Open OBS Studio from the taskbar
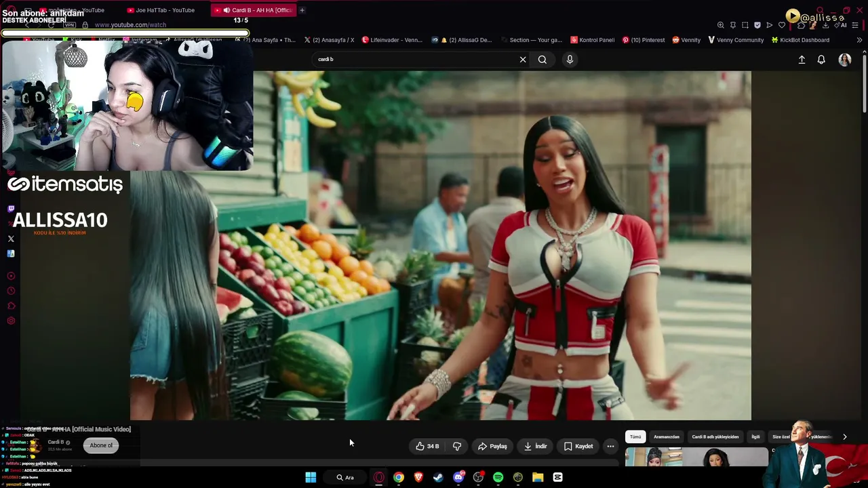 click(478, 477)
